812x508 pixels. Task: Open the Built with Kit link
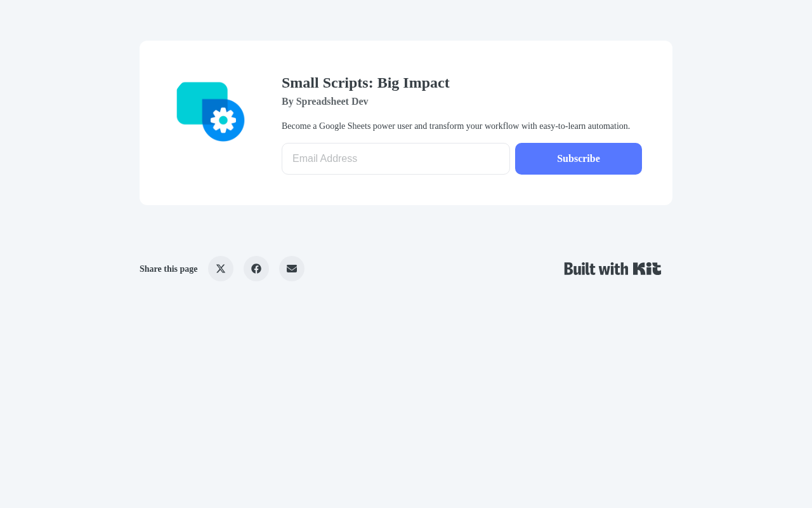coord(613,269)
